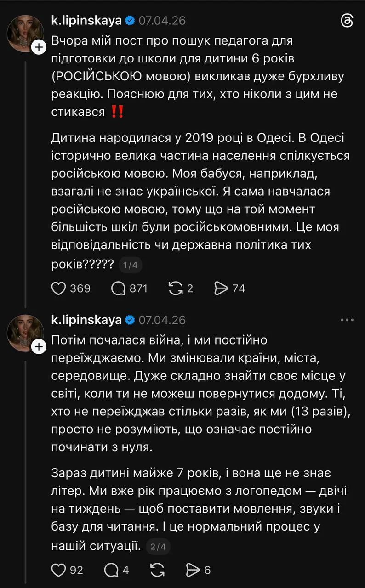The height and width of the screenshot is (588, 365).
Task: Click verified badge next to first username
Action: (130, 21)
